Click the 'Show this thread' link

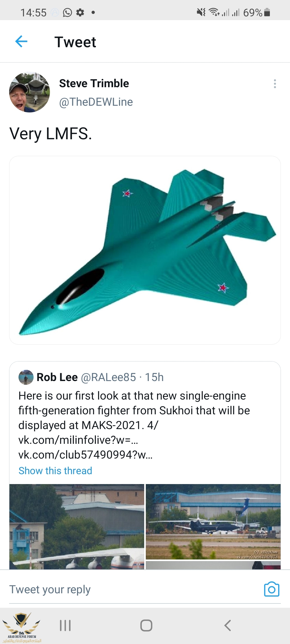click(x=55, y=471)
